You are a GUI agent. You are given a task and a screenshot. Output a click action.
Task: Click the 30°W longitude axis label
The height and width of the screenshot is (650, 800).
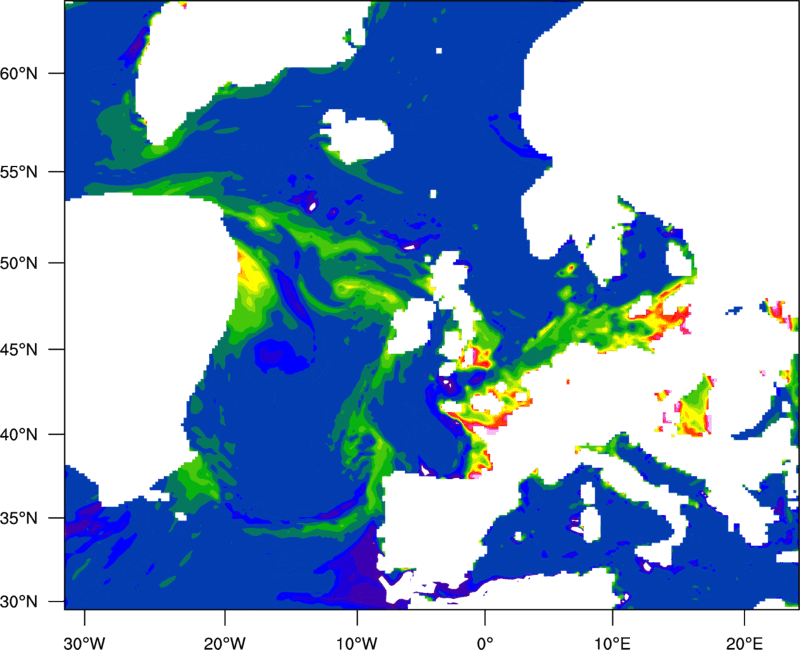tap(84, 631)
